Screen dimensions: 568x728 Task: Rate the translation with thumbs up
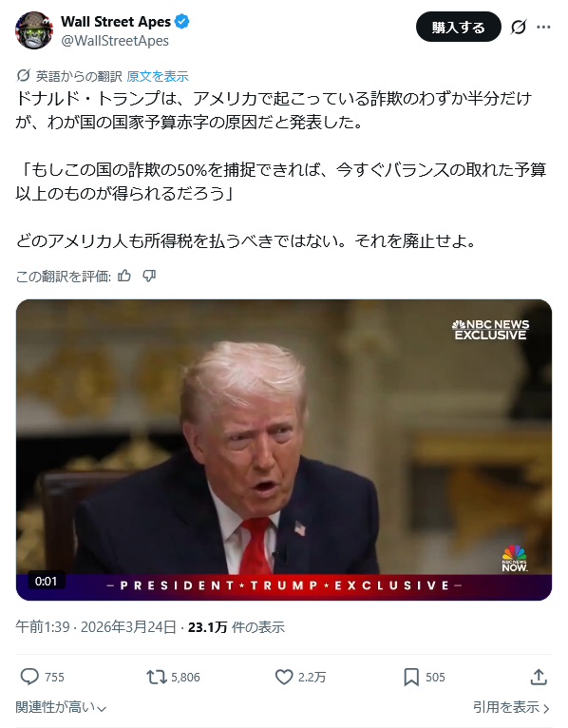(x=124, y=277)
